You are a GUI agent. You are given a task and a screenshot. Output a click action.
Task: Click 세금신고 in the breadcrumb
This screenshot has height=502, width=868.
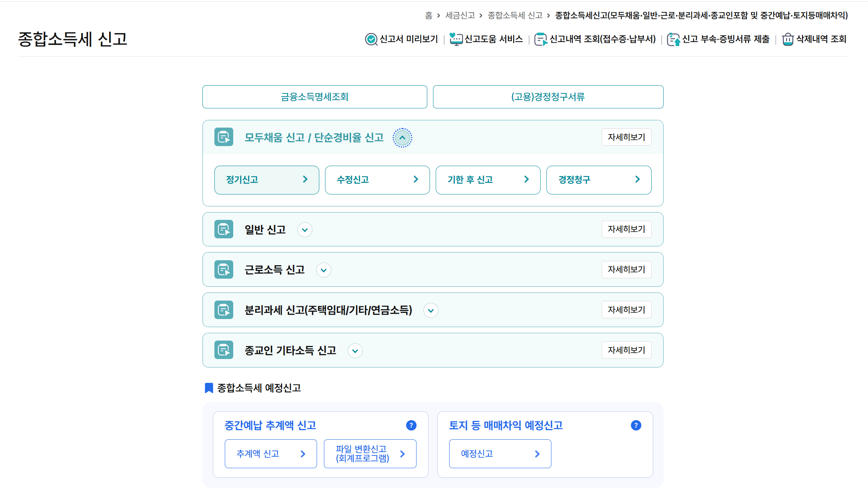point(460,15)
